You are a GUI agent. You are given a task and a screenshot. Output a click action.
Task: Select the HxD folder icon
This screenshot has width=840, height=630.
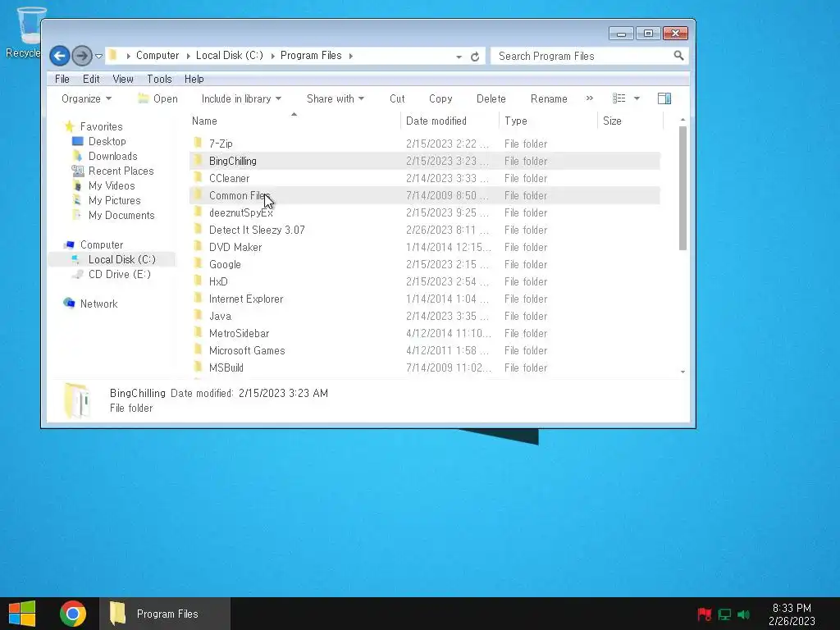[x=198, y=281]
